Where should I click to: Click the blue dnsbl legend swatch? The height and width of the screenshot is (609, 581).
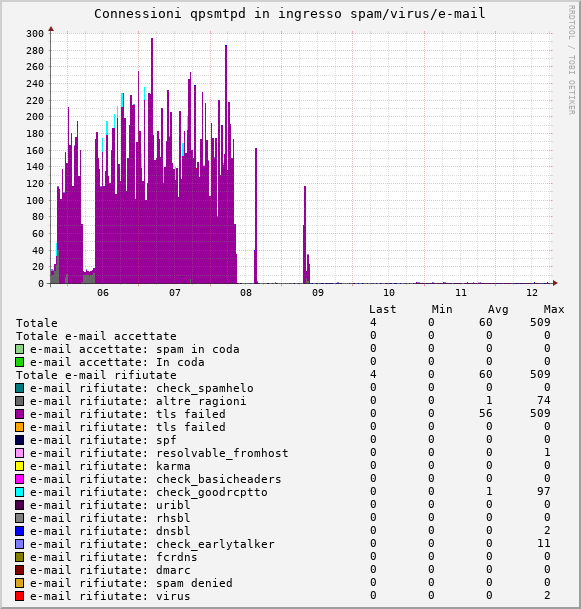(x=19, y=531)
